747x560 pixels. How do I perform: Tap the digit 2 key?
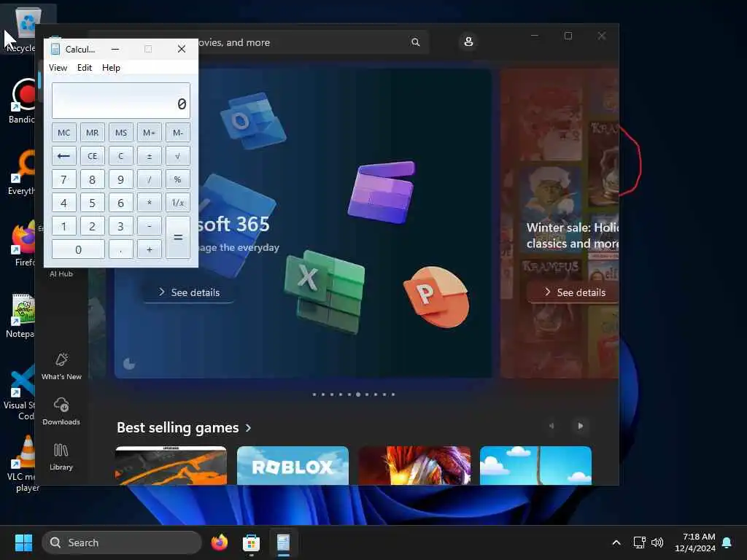[x=93, y=226]
